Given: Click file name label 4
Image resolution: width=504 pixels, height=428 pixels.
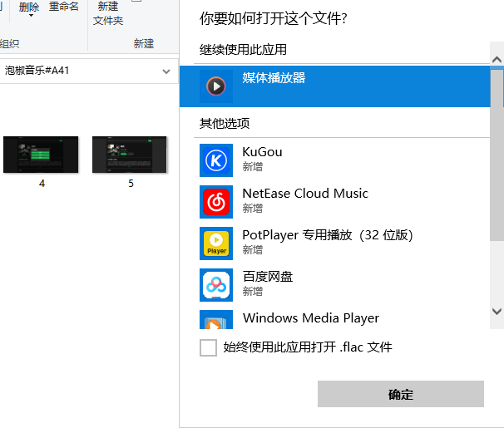Looking at the screenshot, I should [42, 184].
